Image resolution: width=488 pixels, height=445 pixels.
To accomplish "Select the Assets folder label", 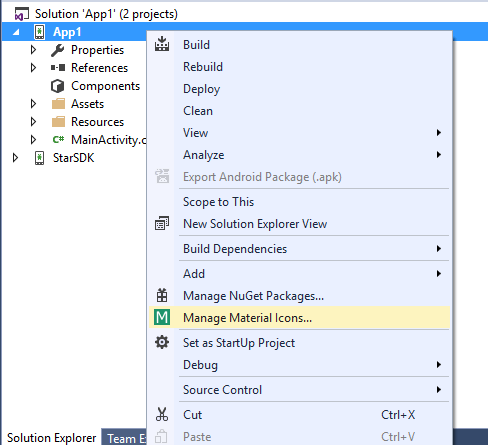I will coord(87,104).
